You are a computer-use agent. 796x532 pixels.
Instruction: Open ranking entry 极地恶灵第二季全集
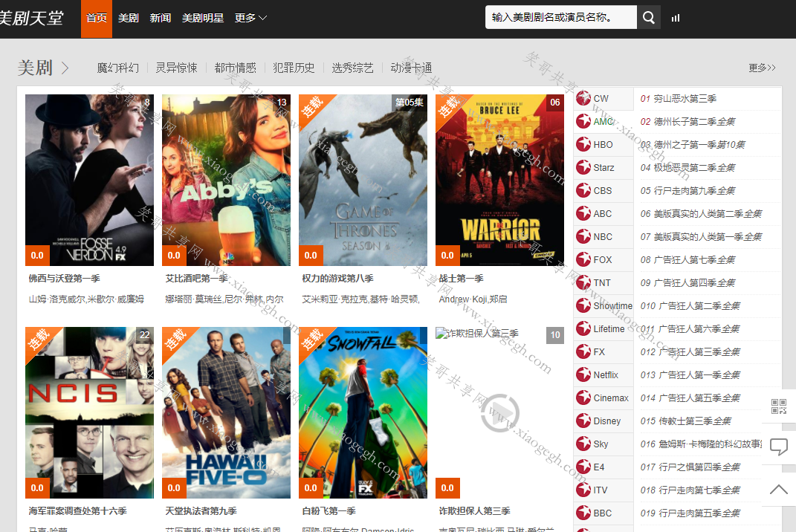tap(694, 167)
